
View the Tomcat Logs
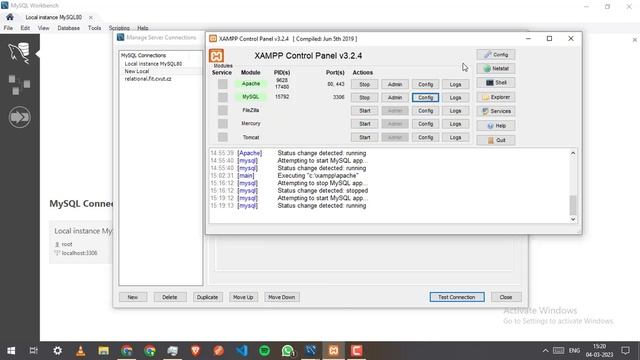click(456, 138)
